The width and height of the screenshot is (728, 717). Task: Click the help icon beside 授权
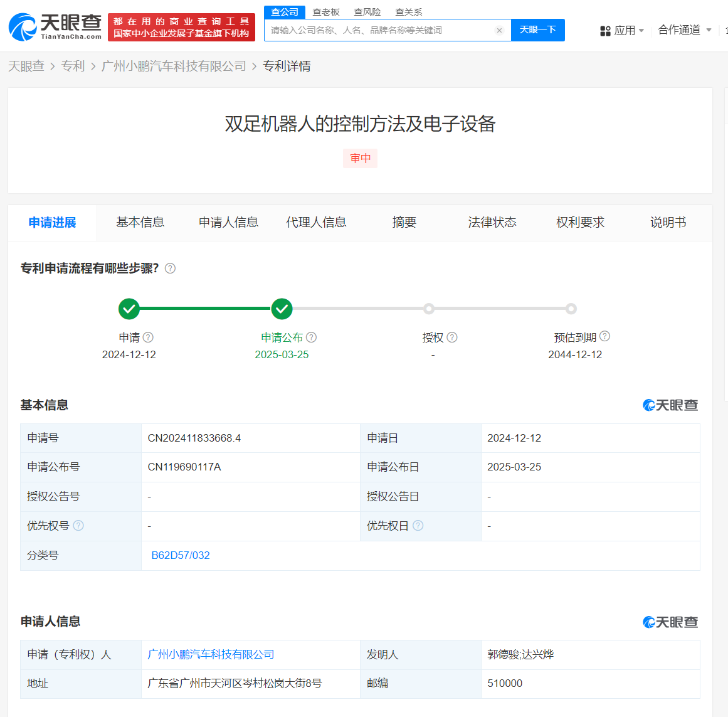(452, 337)
